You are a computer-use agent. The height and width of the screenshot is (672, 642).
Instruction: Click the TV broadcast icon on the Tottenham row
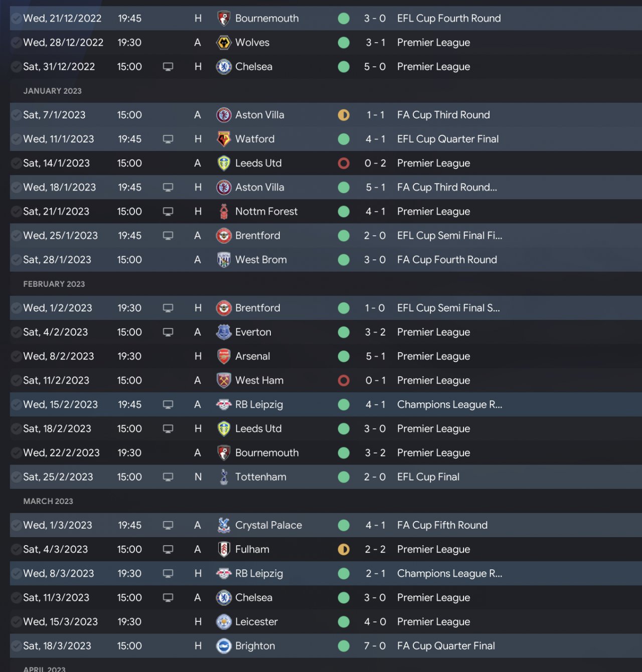168,477
